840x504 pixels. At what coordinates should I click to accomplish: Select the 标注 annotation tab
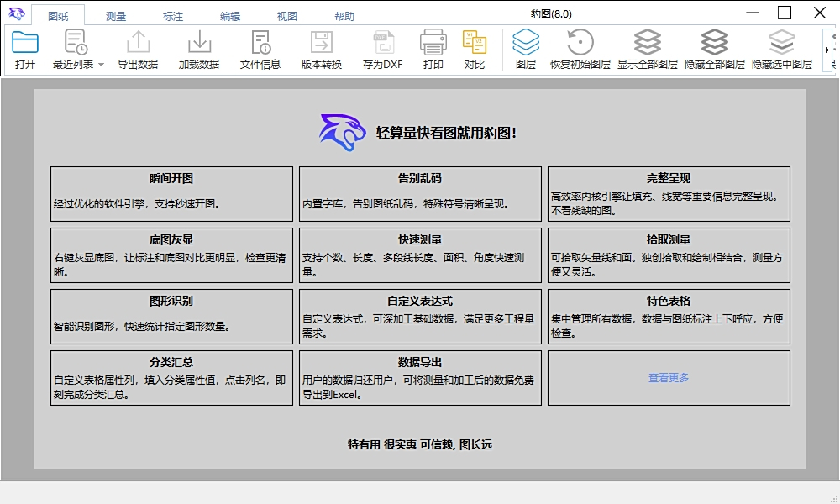coord(172,14)
